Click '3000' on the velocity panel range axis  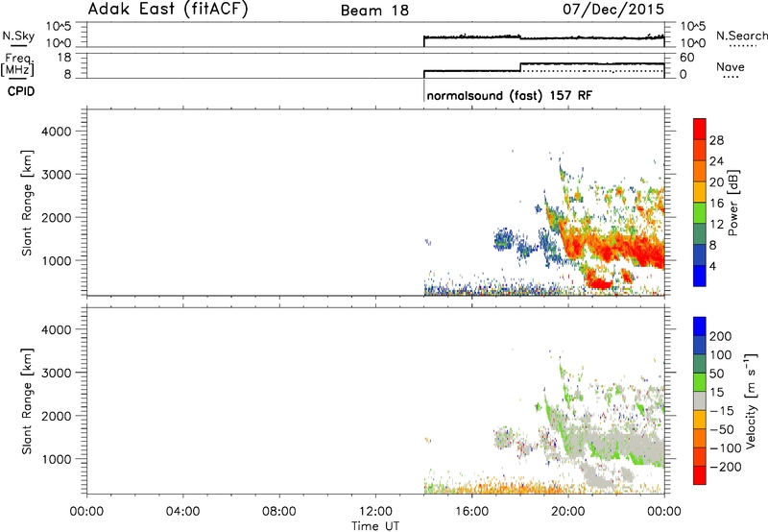click(x=57, y=373)
